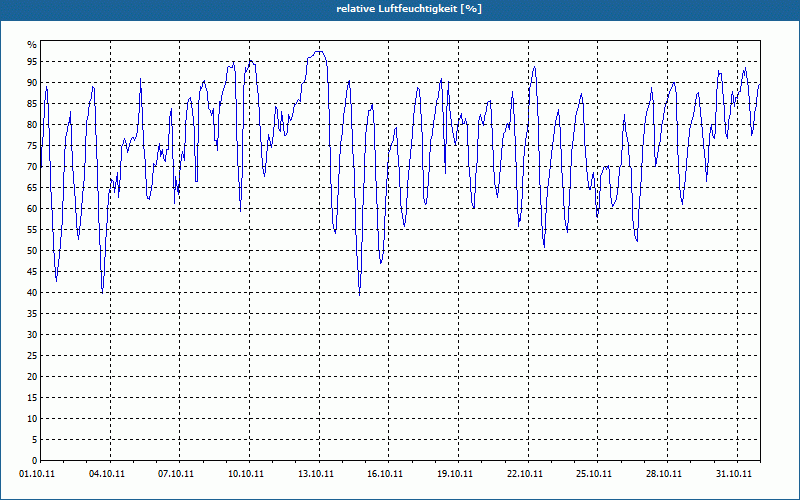Click the y-axis label '0'
This screenshot has width=800, height=500.
[x=34, y=461]
